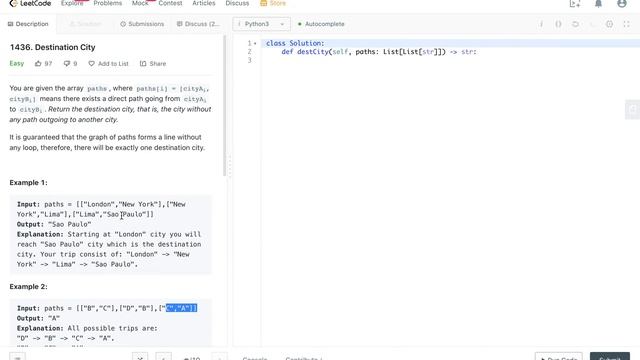Click Add to List
The width and height of the screenshot is (640, 360).
(108, 64)
